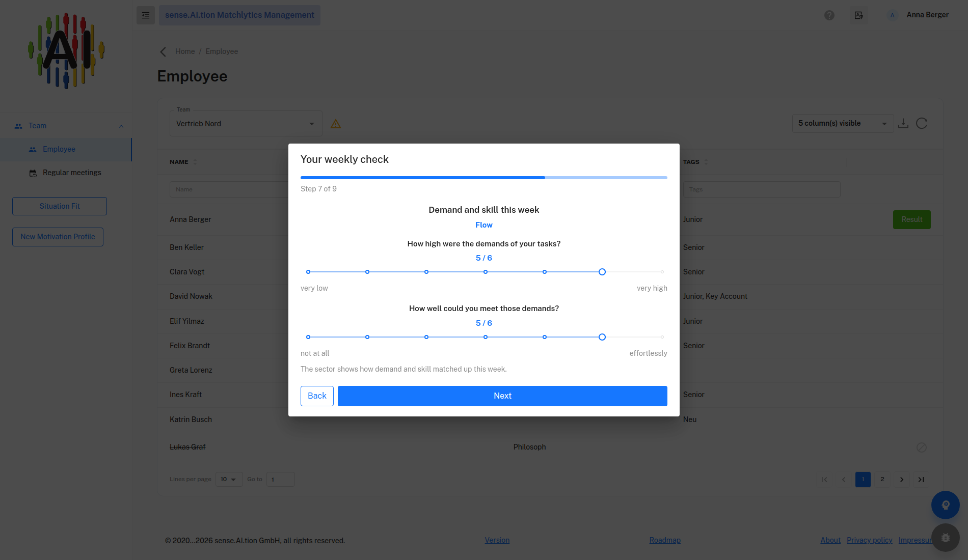Go to next page arrow
Image resolution: width=968 pixels, height=560 pixels.
click(x=902, y=480)
